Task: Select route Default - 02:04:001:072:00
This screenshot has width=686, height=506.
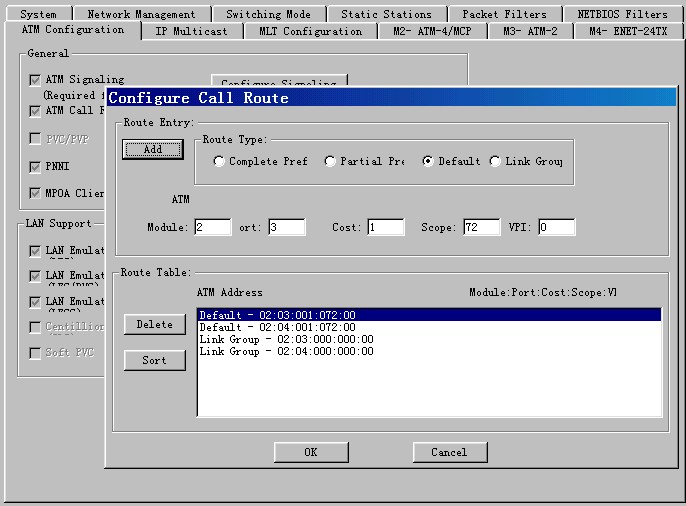Action: tap(277, 327)
